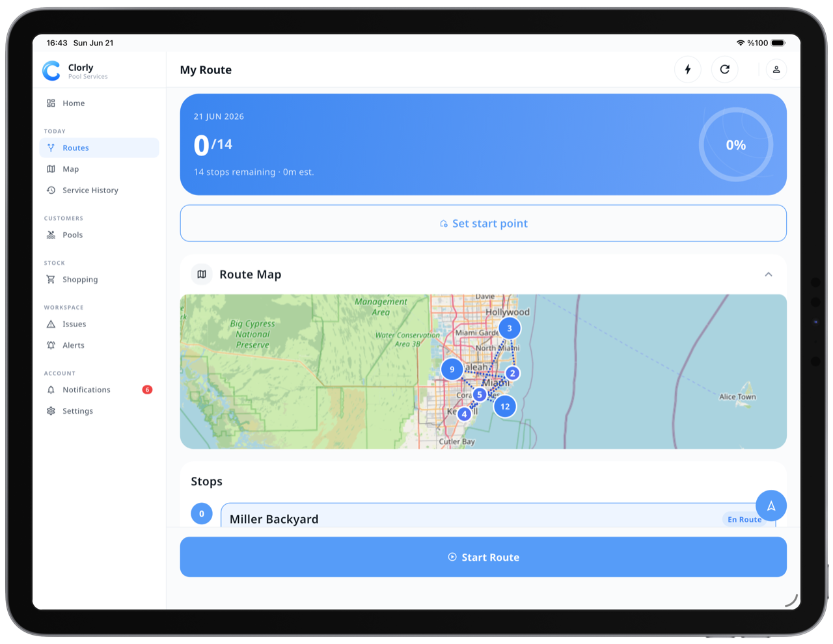This screenshot has width=833, height=644.
Task: Collapse the Route Map section chevron
Action: [769, 275]
